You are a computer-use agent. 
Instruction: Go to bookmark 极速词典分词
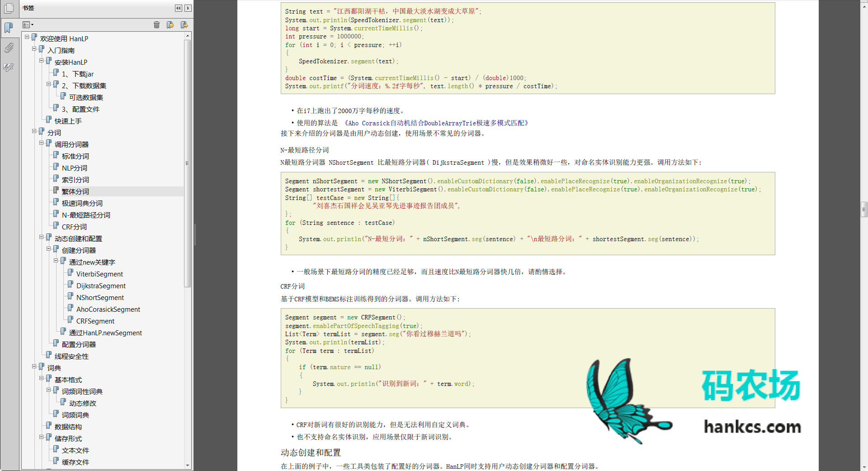[82, 204]
